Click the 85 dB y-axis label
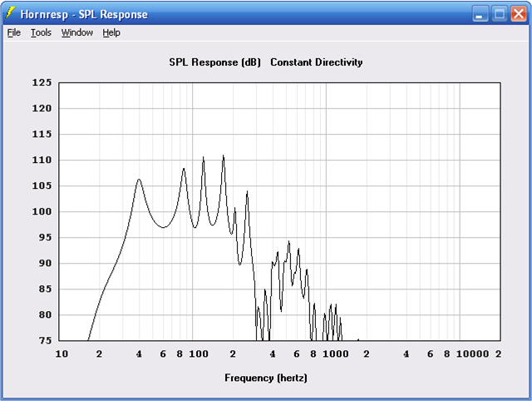The image size is (532, 401). point(45,289)
